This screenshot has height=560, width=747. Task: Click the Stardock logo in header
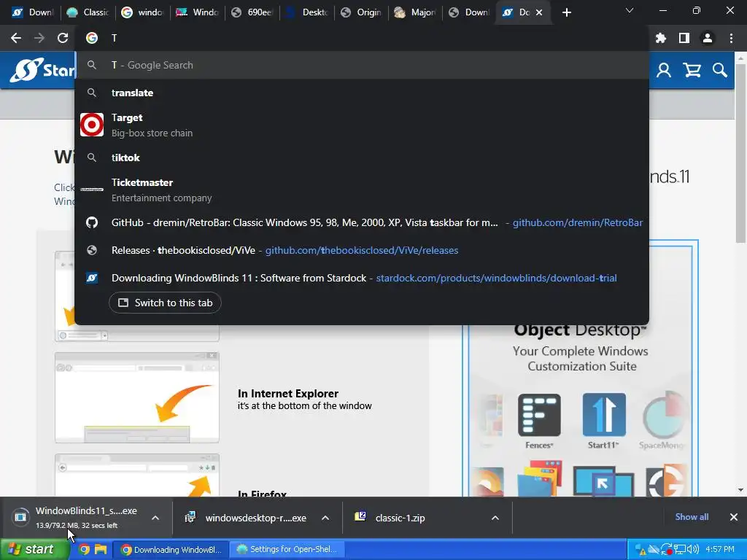click(x=43, y=70)
